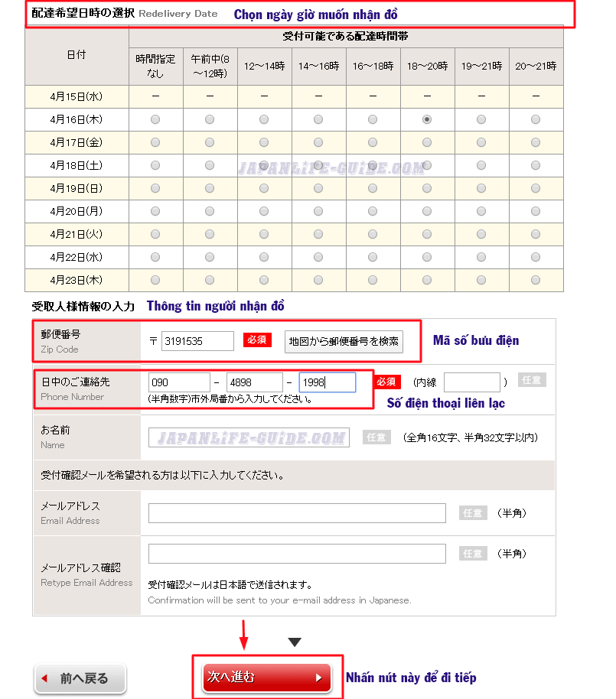Click the お名前 Name input field

coord(249,437)
